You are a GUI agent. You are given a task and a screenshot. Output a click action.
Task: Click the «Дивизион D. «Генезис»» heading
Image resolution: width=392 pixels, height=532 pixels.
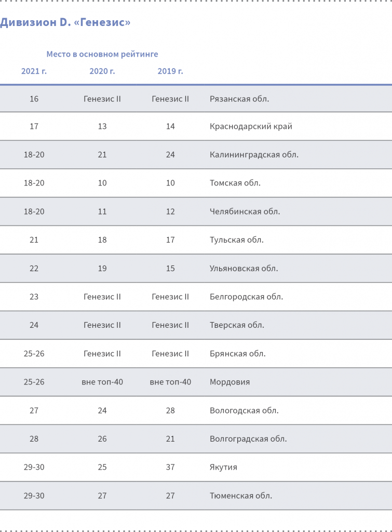65,22
